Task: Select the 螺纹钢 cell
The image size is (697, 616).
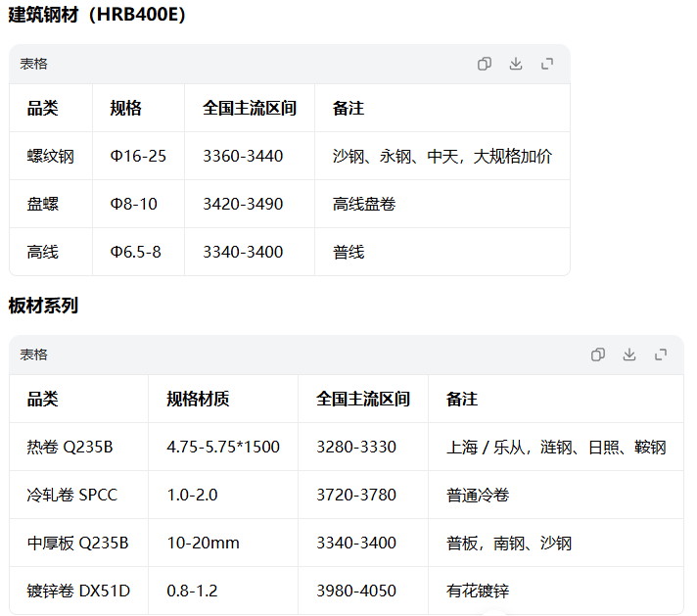Action: tap(51, 156)
